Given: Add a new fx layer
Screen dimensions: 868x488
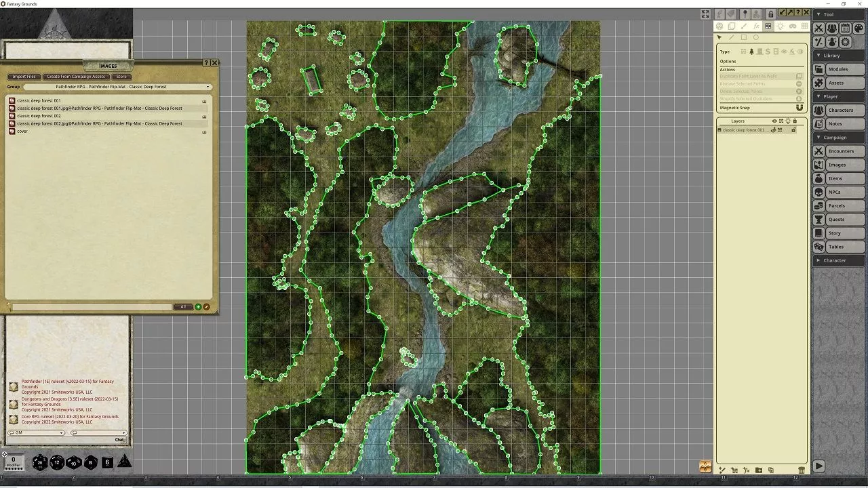Looking at the screenshot, I should point(747,470).
